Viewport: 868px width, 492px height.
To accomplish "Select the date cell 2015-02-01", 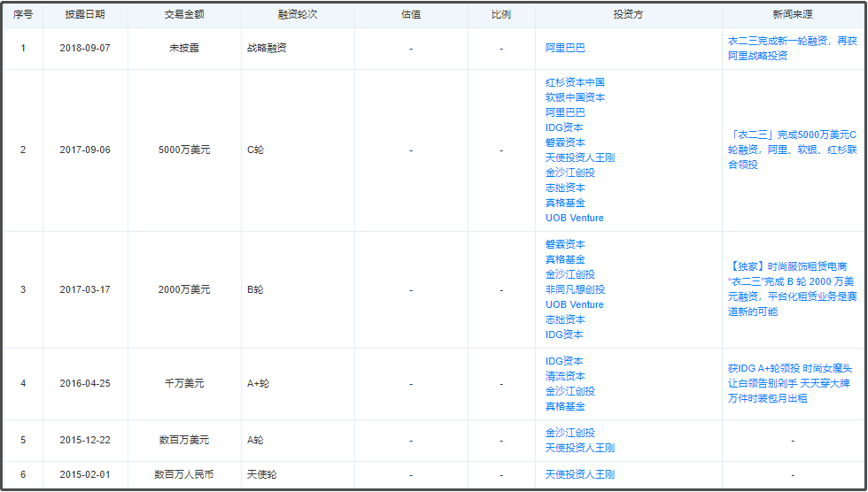I will (x=85, y=474).
